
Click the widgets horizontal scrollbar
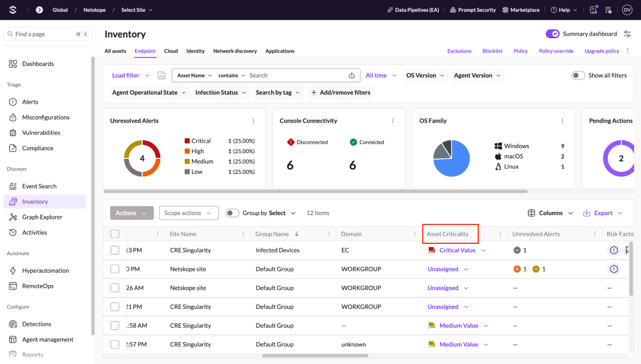tap(315, 191)
